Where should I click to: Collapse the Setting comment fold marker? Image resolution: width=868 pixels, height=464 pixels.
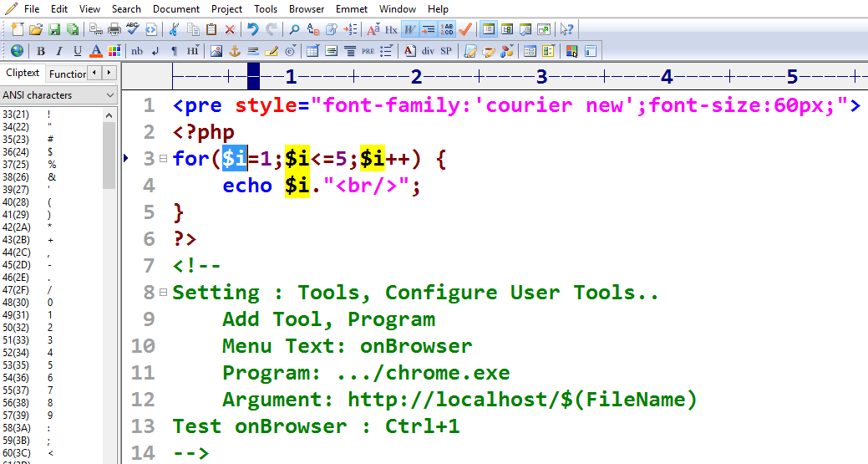click(x=163, y=293)
